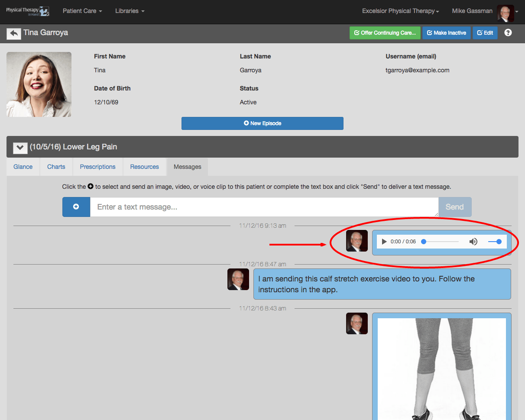
Task: Click the plus attachment icon button
Action: 76,207
